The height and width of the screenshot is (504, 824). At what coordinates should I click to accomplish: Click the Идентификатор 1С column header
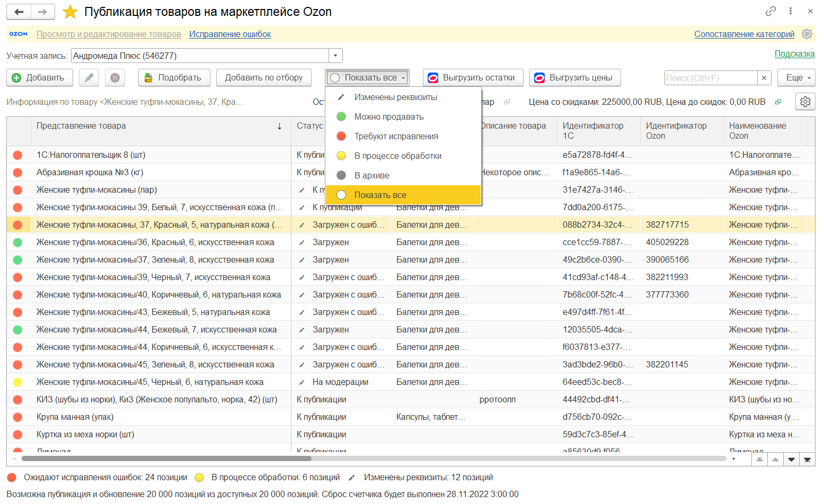click(598, 131)
